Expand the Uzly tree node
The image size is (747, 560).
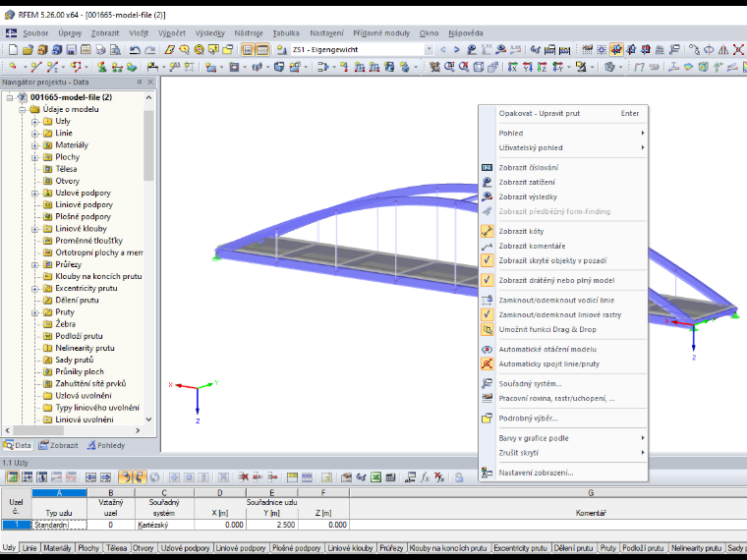click(34, 122)
